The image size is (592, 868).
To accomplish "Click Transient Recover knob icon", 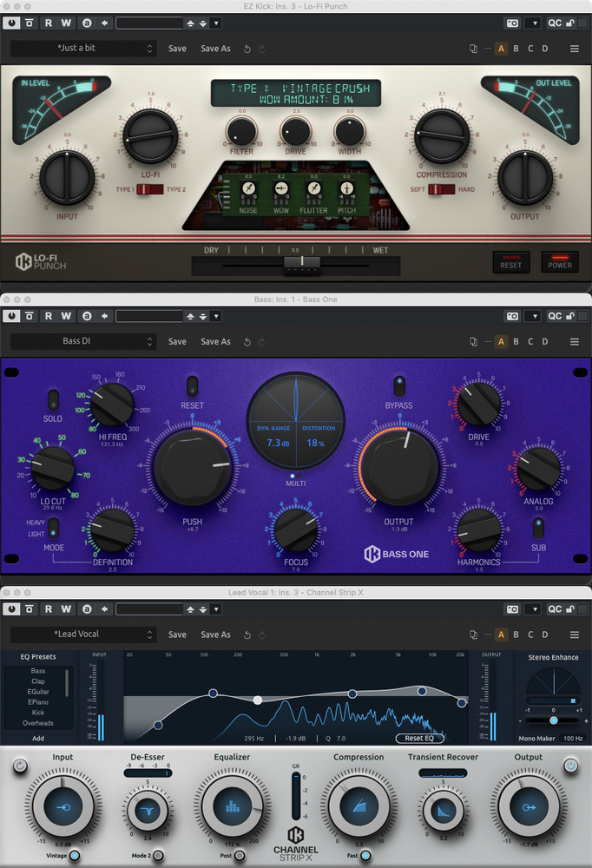I will [x=443, y=811].
